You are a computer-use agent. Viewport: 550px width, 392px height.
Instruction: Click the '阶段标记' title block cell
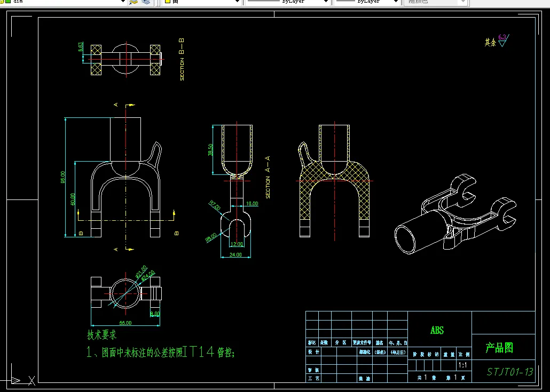tap(425, 355)
